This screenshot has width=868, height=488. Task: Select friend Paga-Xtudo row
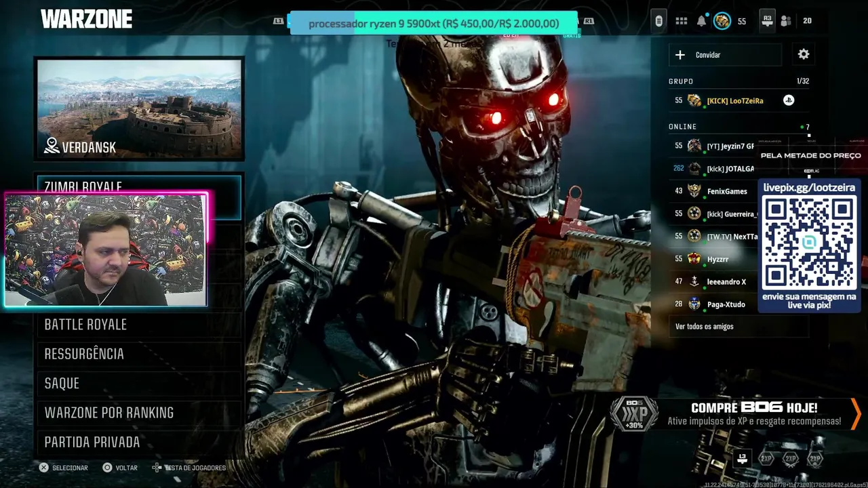click(x=712, y=304)
